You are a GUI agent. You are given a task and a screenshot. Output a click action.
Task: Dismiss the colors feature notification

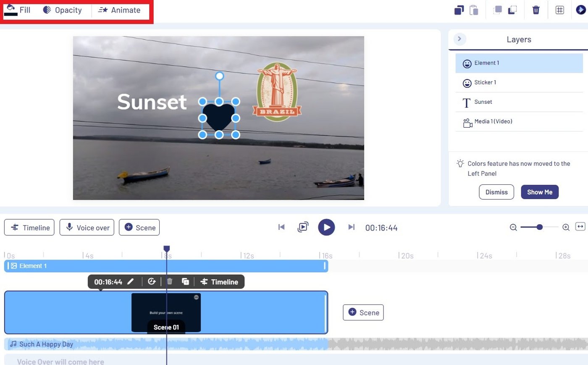pyautogui.click(x=496, y=192)
